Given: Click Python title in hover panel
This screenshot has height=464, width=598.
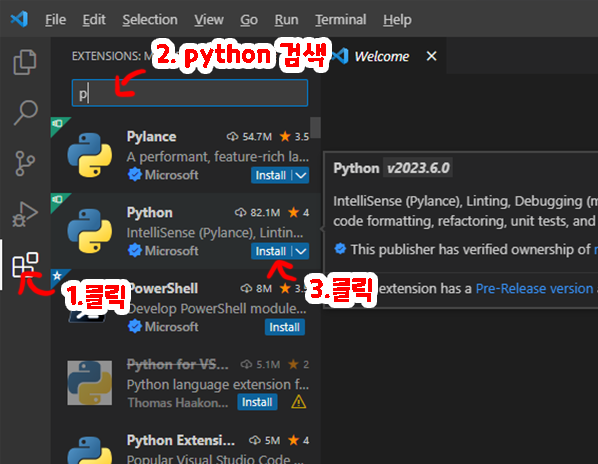Looking at the screenshot, I should (x=356, y=168).
